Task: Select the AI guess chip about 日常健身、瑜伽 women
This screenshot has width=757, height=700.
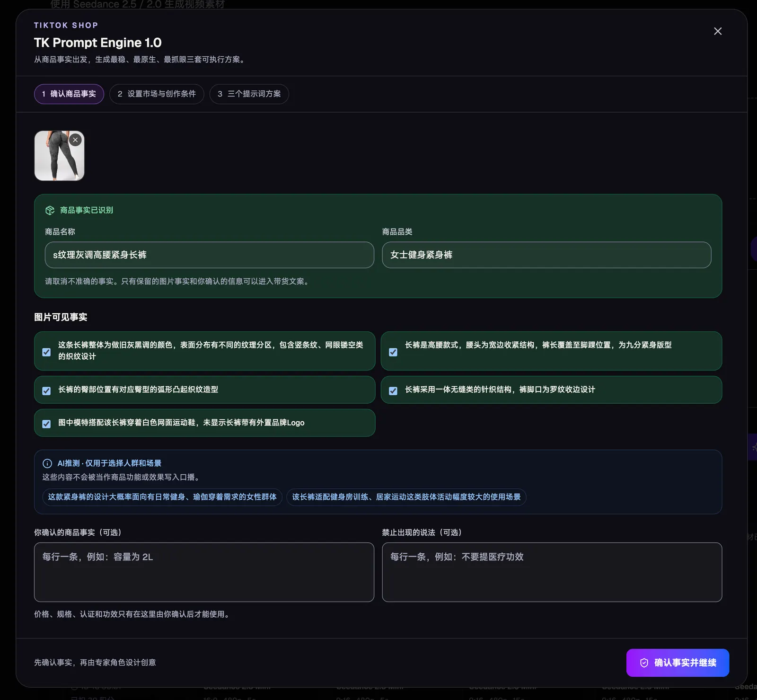Action: pos(162,497)
